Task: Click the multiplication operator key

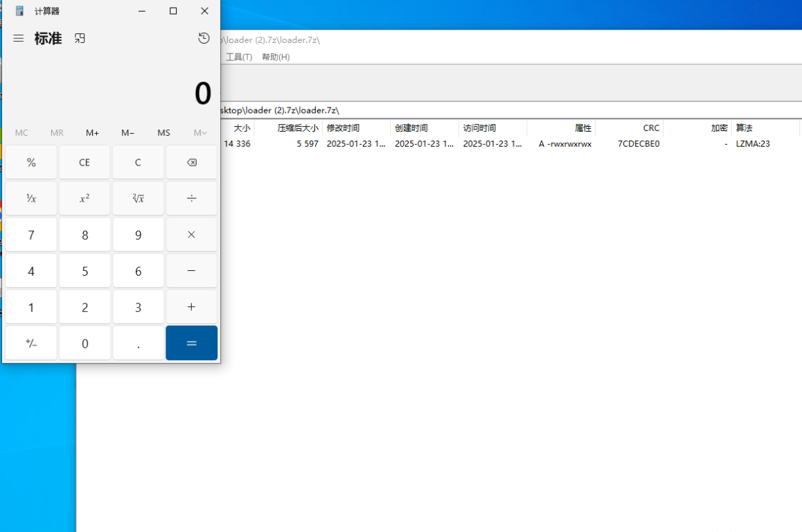Action: coord(192,235)
